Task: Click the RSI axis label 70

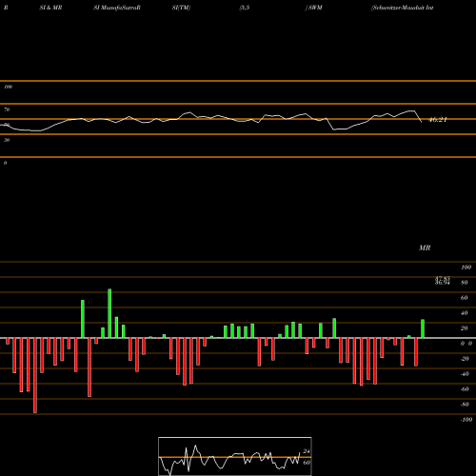Action: click(7, 109)
